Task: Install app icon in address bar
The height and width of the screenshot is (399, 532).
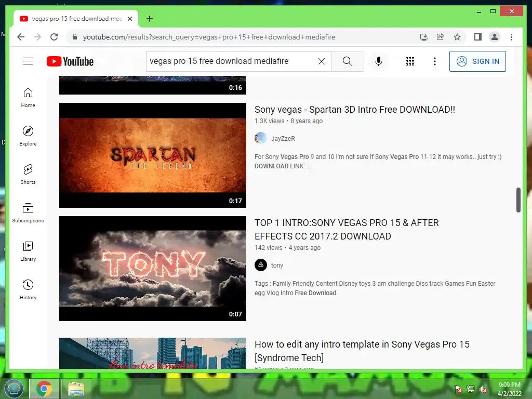Action: click(424, 37)
